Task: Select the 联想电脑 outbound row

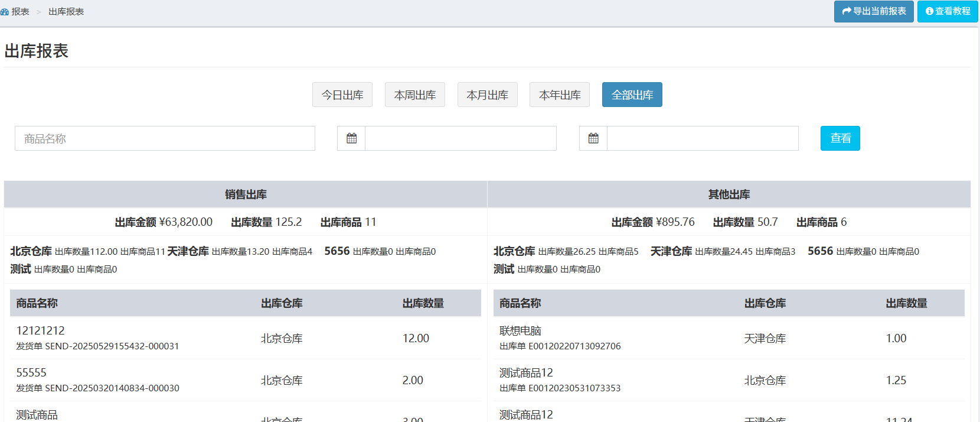Action: (520, 331)
